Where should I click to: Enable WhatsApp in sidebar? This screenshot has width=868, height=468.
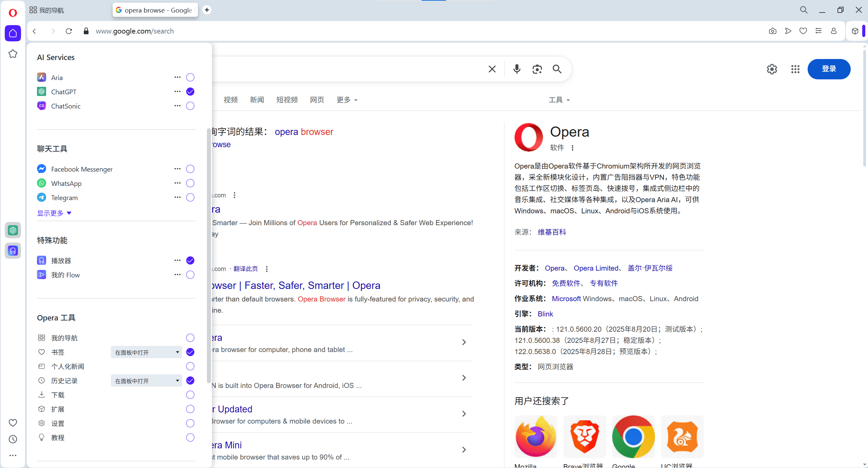pyautogui.click(x=190, y=183)
